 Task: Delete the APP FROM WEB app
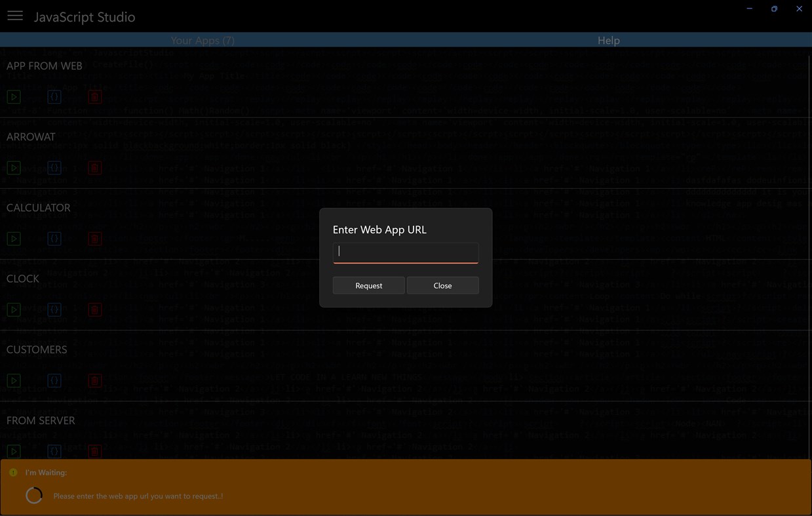(x=94, y=97)
